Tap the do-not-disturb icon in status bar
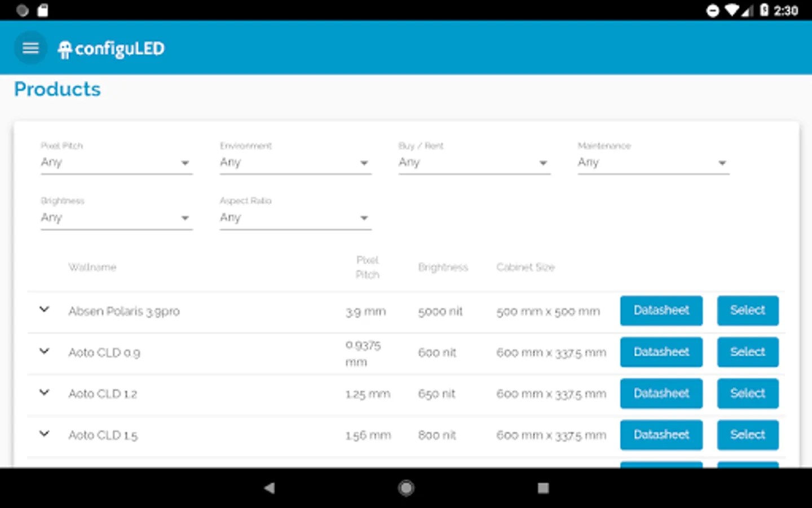 (713, 11)
